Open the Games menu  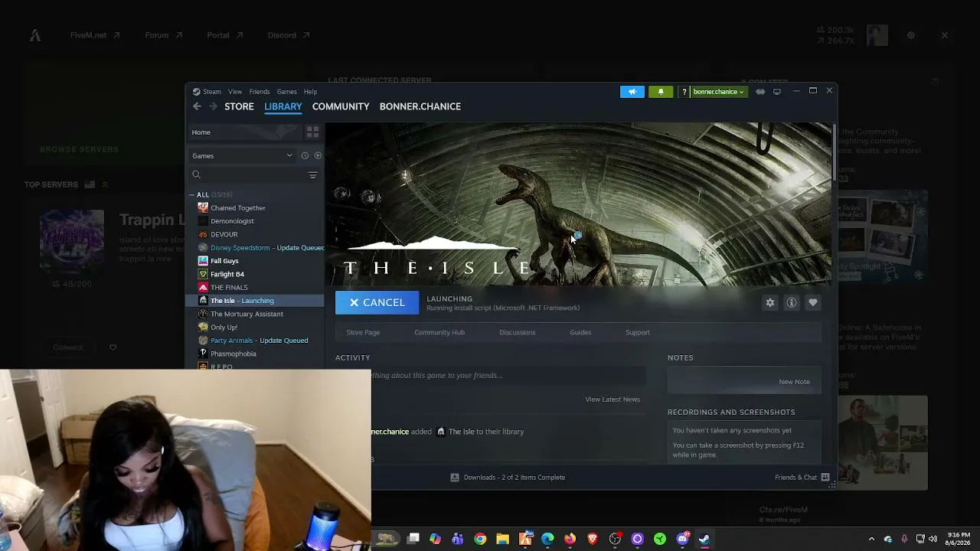point(287,92)
